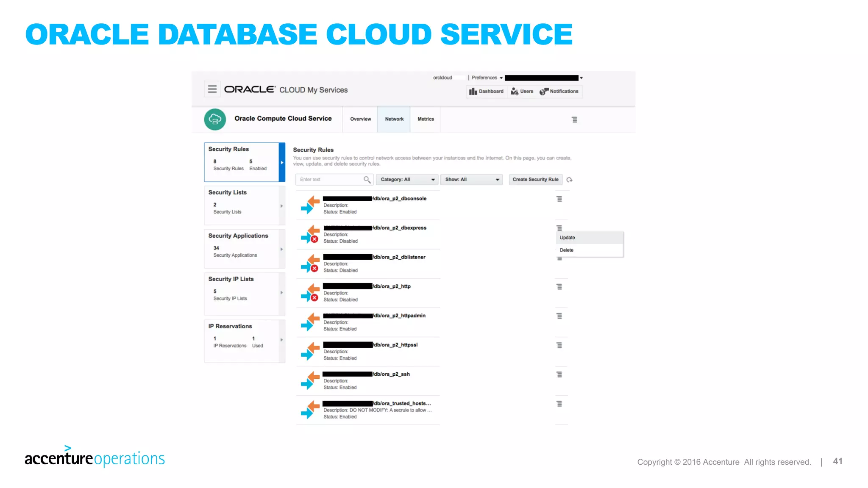Screen dimensions: 868x488
Task: Open the ora_p2_dbconsole rule link
Action: [x=375, y=199]
